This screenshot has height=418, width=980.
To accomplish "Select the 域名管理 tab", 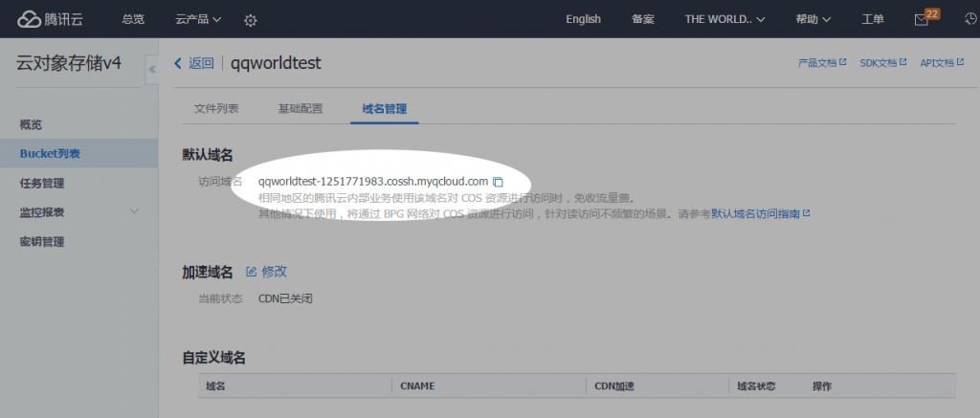I will 384,108.
